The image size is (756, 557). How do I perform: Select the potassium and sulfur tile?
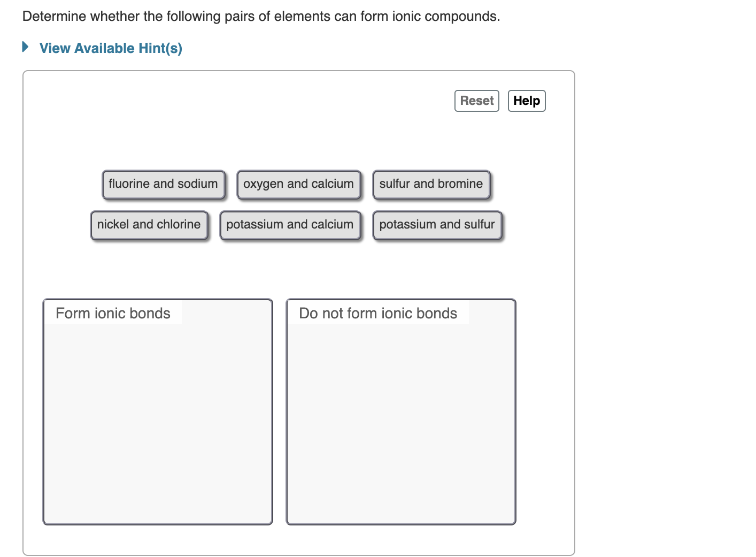click(x=437, y=224)
